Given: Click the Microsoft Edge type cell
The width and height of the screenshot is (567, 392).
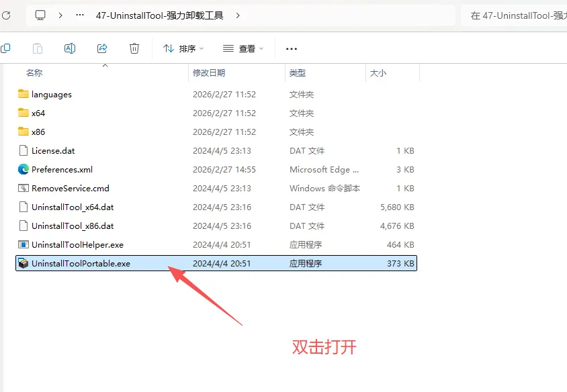Looking at the screenshot, I should click(324, 169).
